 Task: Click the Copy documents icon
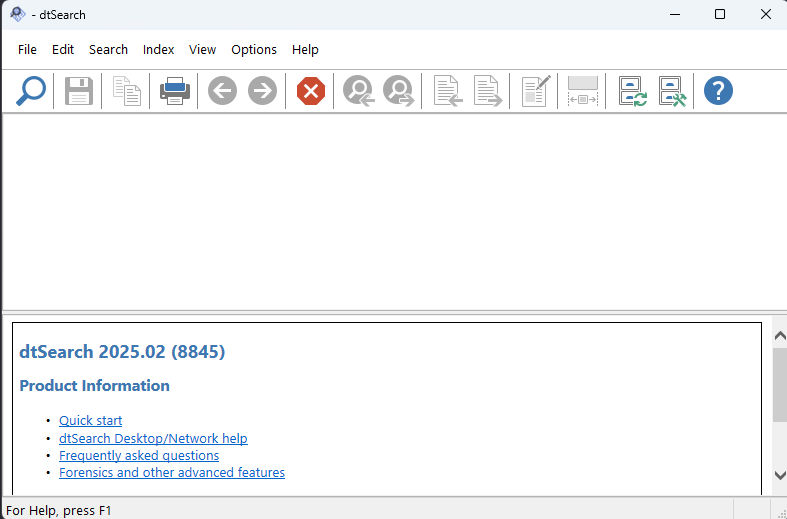126,91
